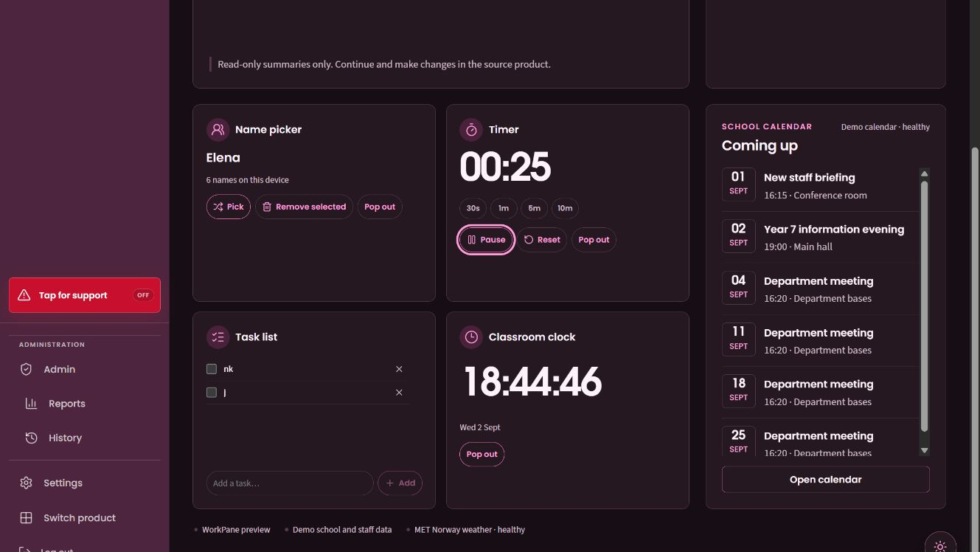The height and width of the screenshot is (552, 980).
Task: Select the "Year 7 information evening" event
Action: (x=820, y=238)
